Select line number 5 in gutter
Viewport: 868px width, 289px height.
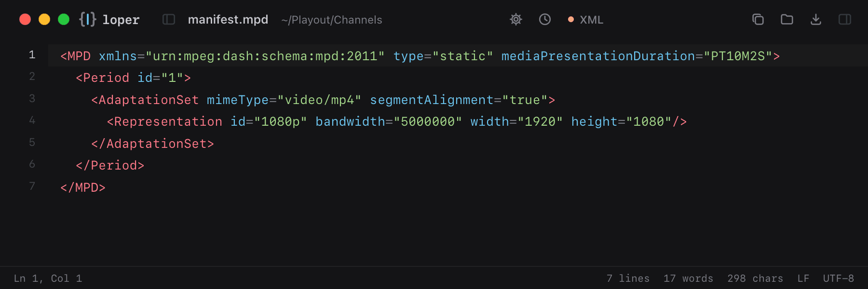pos(32,143)
